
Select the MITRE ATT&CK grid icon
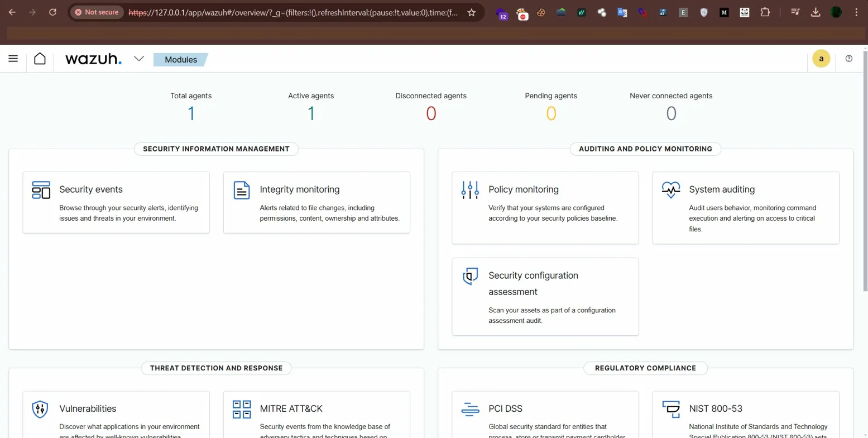click(x=241, y=409)
